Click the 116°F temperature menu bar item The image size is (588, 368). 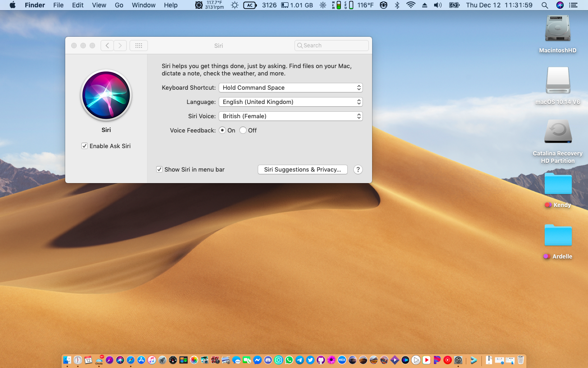click(365, 5)
